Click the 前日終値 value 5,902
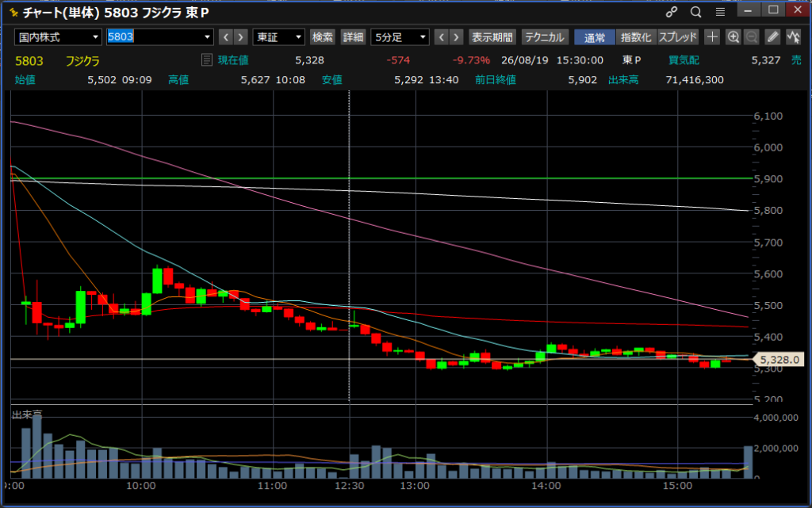Image resolution: width=812 pixels, height=508 pixels. point(583,80)
